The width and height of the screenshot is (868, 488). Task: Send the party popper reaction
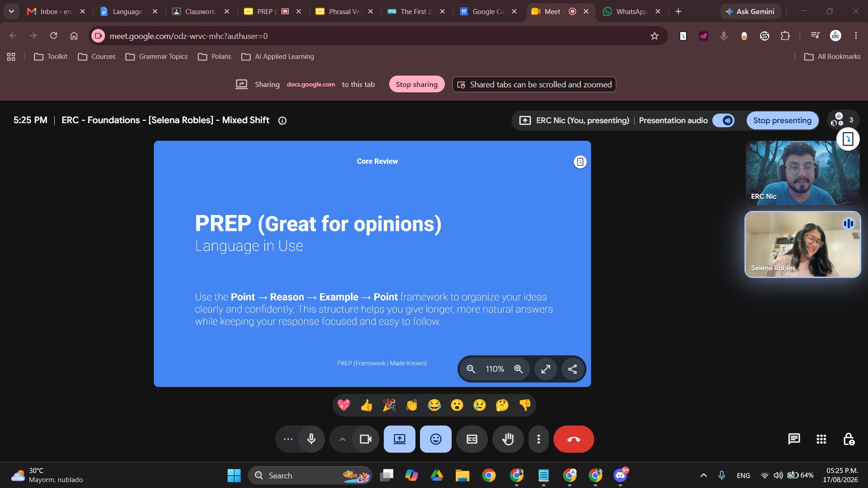(x=389, y=405)
